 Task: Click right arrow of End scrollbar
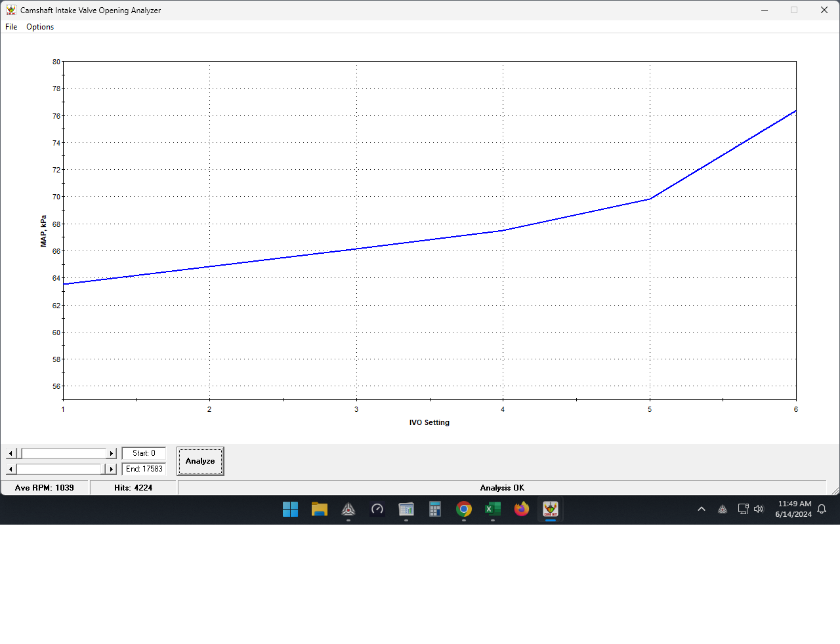point(112,470)
